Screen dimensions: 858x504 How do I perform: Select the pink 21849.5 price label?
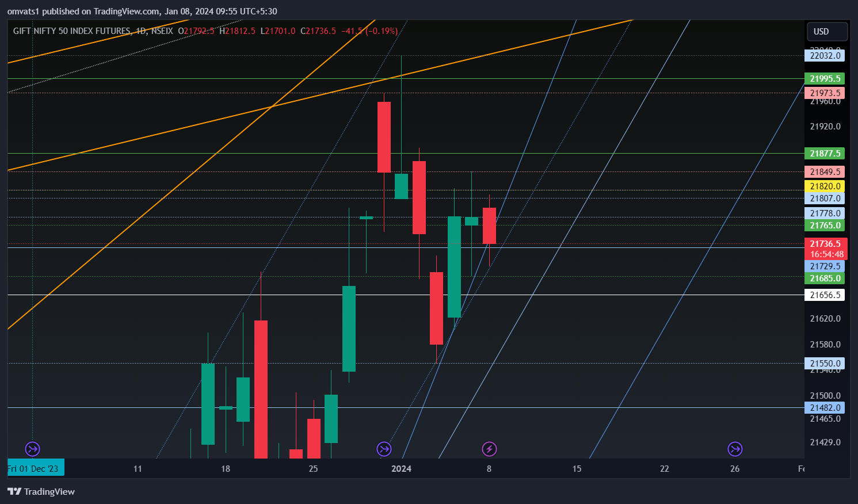tap(825, 172)
